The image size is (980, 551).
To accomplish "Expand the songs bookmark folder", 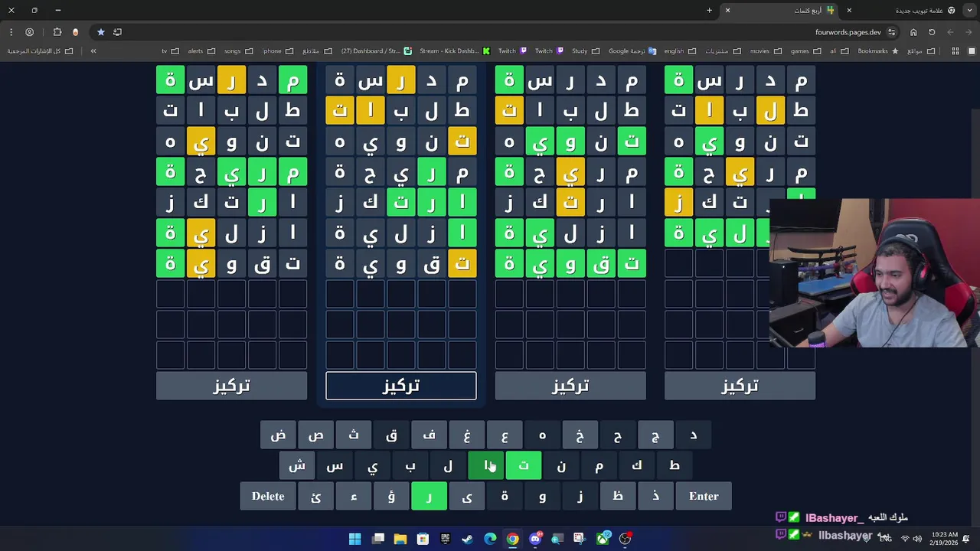I will point(238,51).
